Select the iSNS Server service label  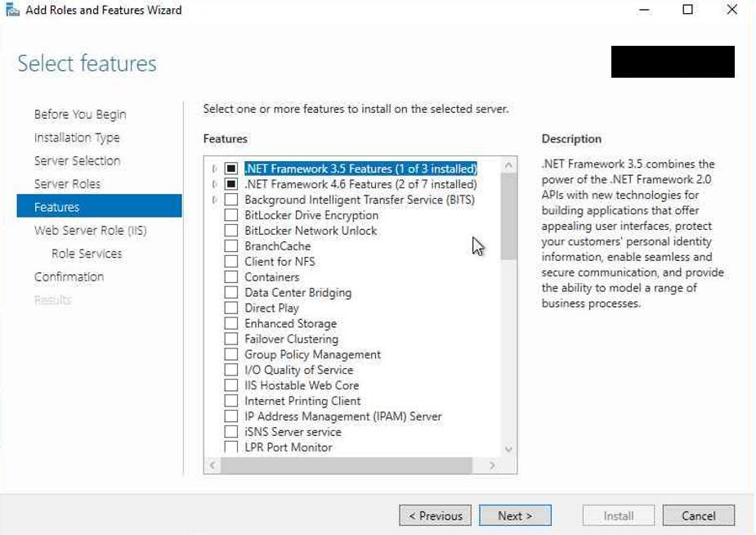[x=293, y=432]
